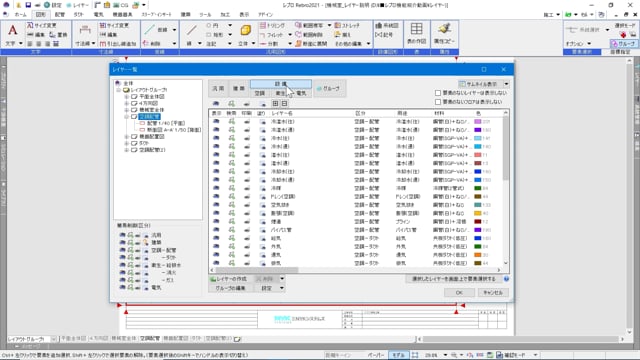Click the グループ button in ribbon right corner
640x360 pixels.
[x=623, y=44]
